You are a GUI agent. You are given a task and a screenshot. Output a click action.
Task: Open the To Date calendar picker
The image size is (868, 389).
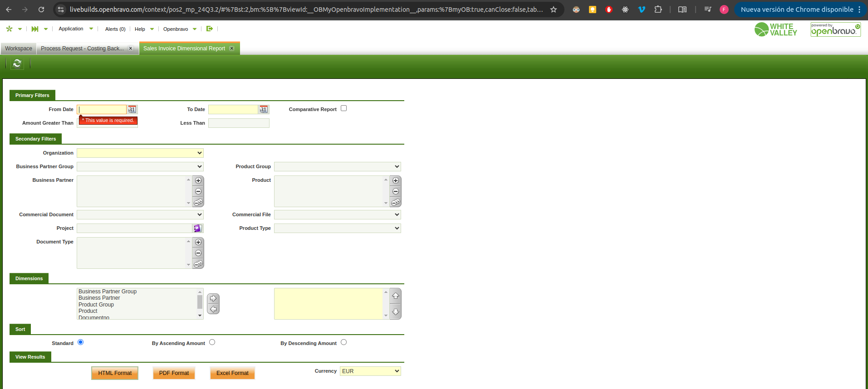264,110
